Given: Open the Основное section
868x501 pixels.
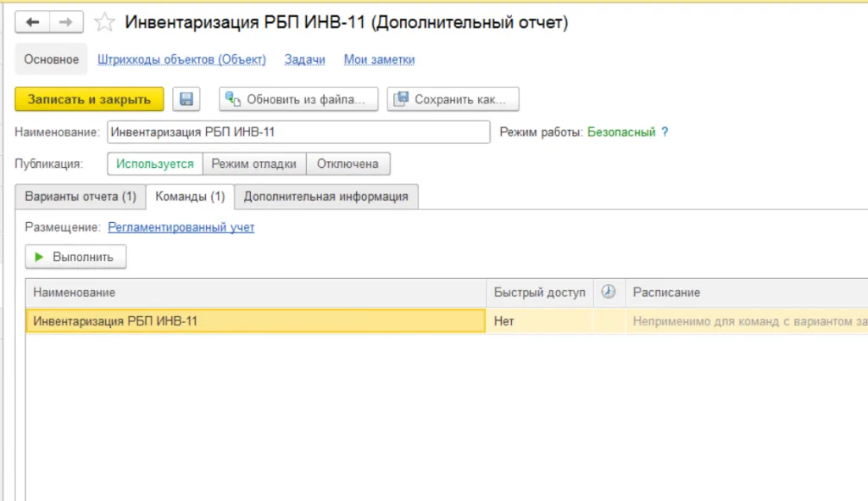Looking at the screenshot, I should click(51, 59).
